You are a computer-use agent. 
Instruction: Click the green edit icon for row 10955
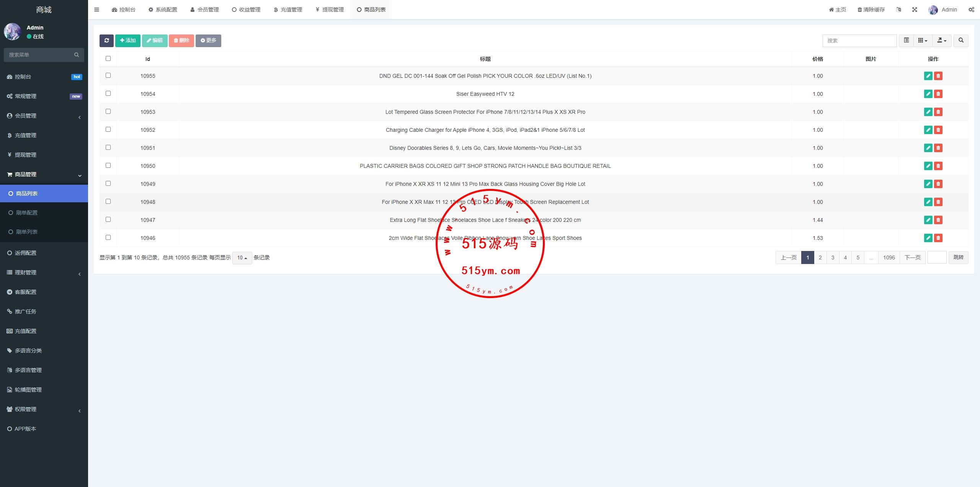pyautogui.click(x=928, y=76)
